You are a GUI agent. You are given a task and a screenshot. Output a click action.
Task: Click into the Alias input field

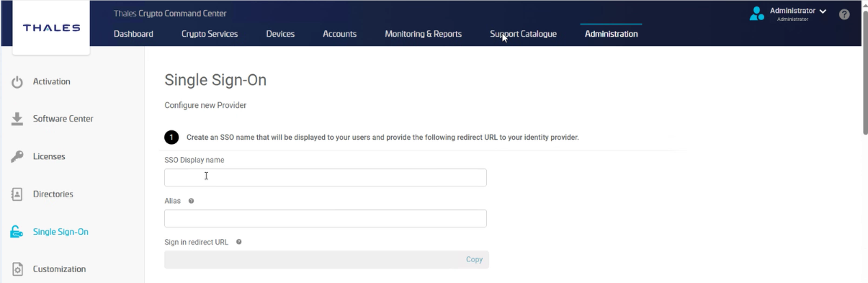click(x=326, y=218)
